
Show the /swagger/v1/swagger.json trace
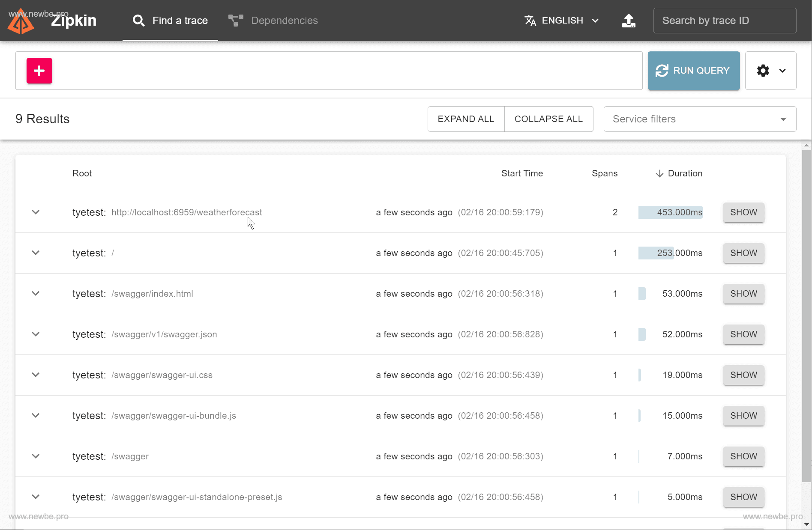point(743,334)
